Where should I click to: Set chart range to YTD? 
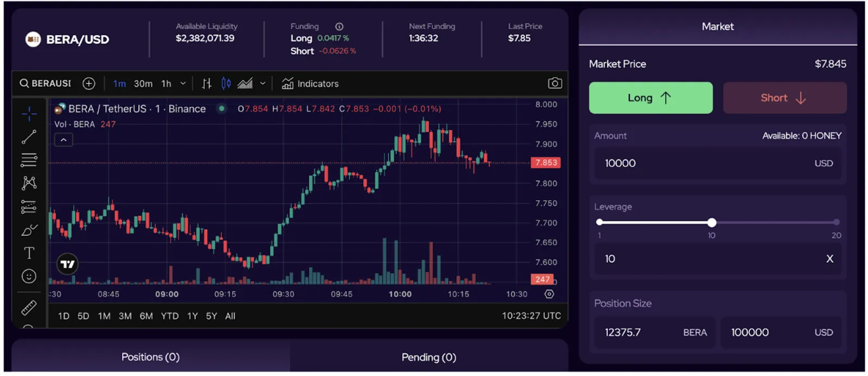170,316
